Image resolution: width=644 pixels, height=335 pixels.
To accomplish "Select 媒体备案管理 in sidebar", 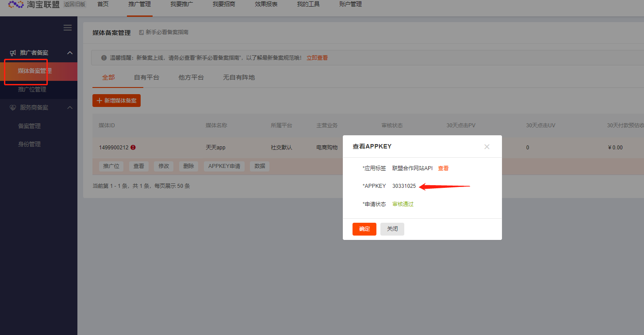I will [x=38, y=71].
